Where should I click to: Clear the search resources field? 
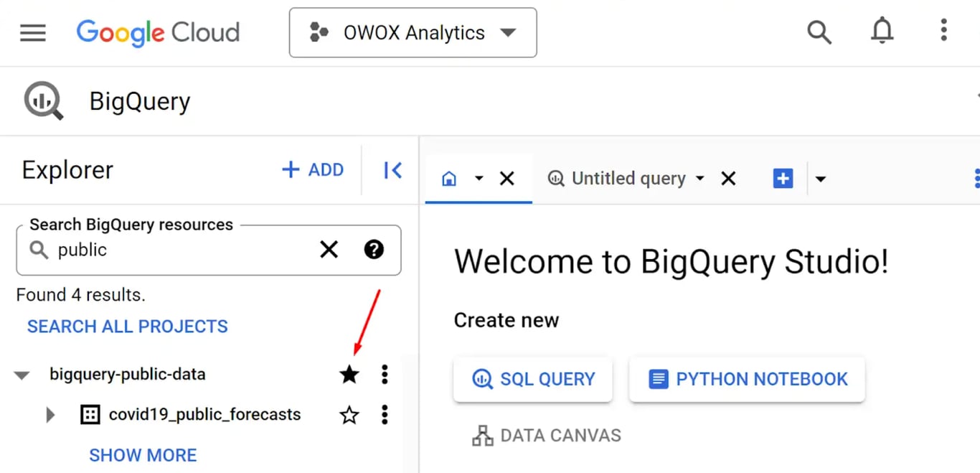pyautogui.click(x=329, y=250)
